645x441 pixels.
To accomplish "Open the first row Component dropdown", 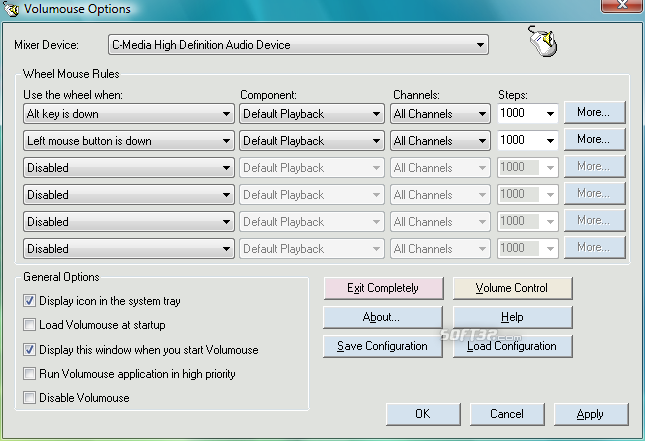I will [x=311, y=114].
